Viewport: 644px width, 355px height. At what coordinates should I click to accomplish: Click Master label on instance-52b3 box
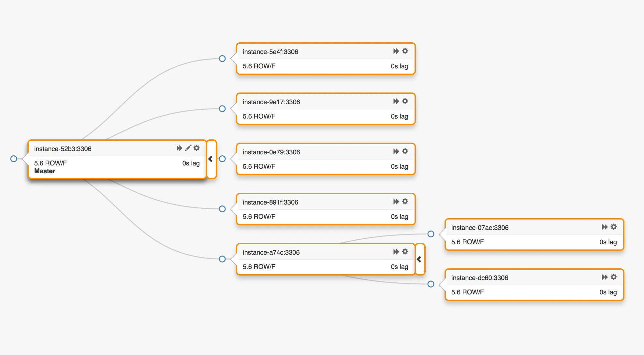coord(45,171)
